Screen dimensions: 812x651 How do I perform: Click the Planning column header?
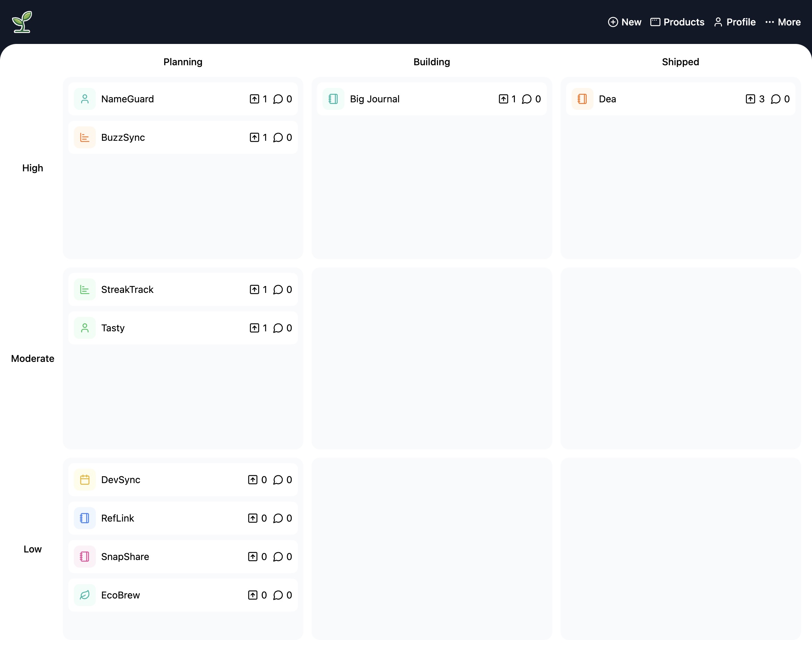183,62
